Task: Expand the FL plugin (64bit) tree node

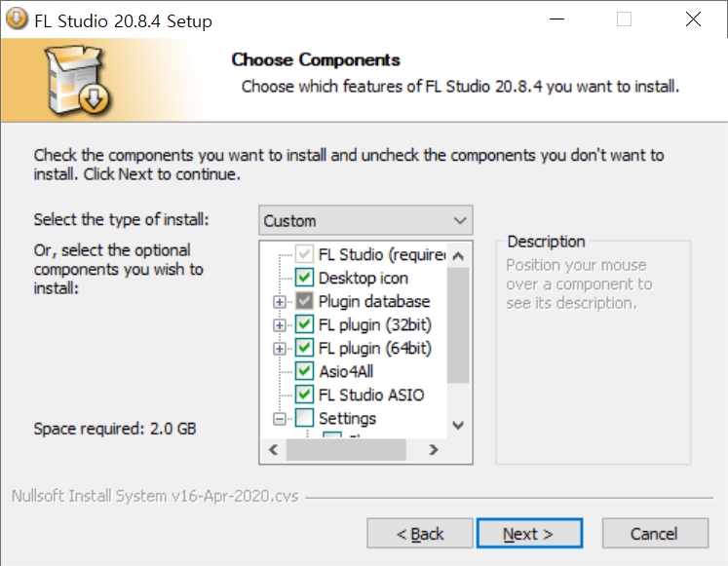Action: click(x=280, y=349)
